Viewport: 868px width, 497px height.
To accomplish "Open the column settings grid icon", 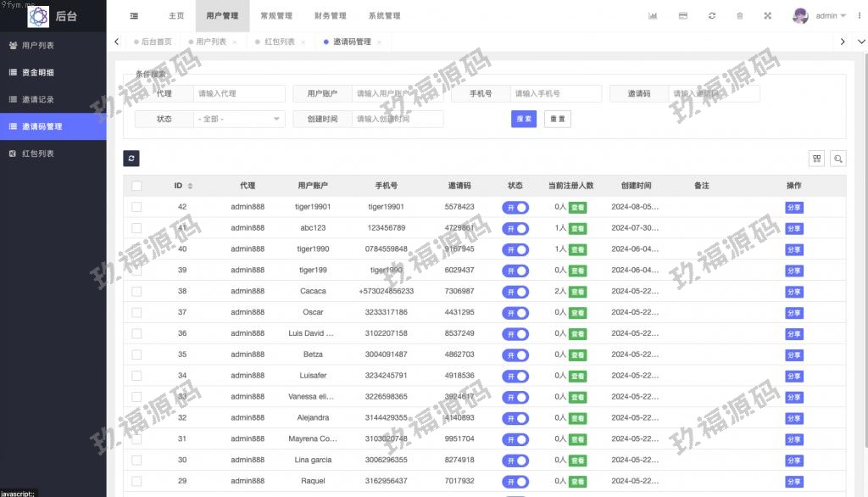I will [x=817, y=159].
